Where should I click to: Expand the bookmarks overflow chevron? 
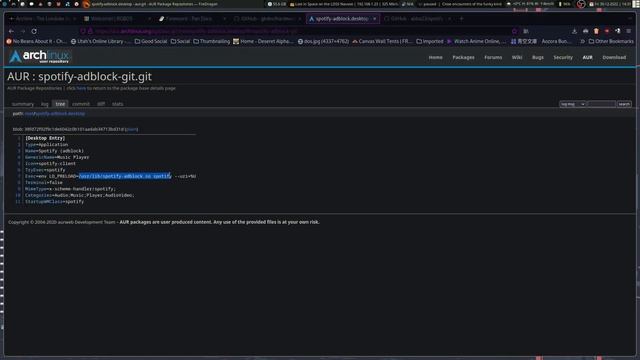click(582, 41)
